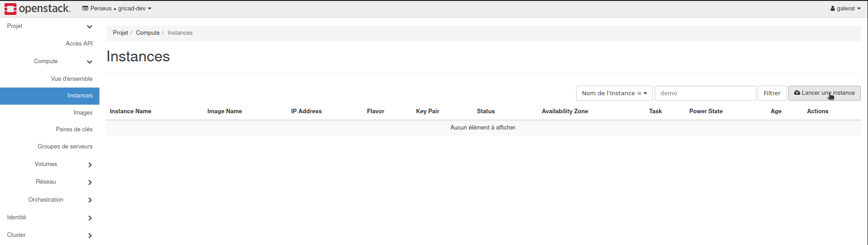Collapse the Projet sidebar section

[50, 26]
